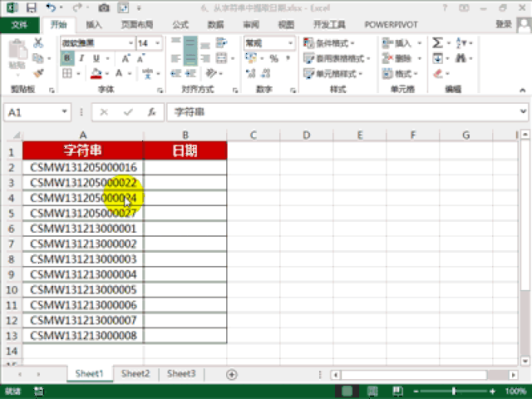532x399 pixels.
Task: Open the number format dropdown
Action: tap(290, 43)
